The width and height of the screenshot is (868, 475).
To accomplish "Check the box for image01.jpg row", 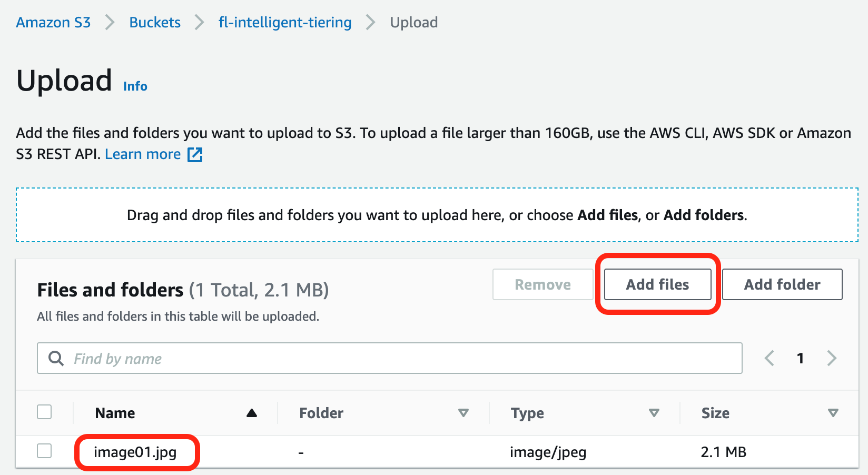I will tap(45, 451).
